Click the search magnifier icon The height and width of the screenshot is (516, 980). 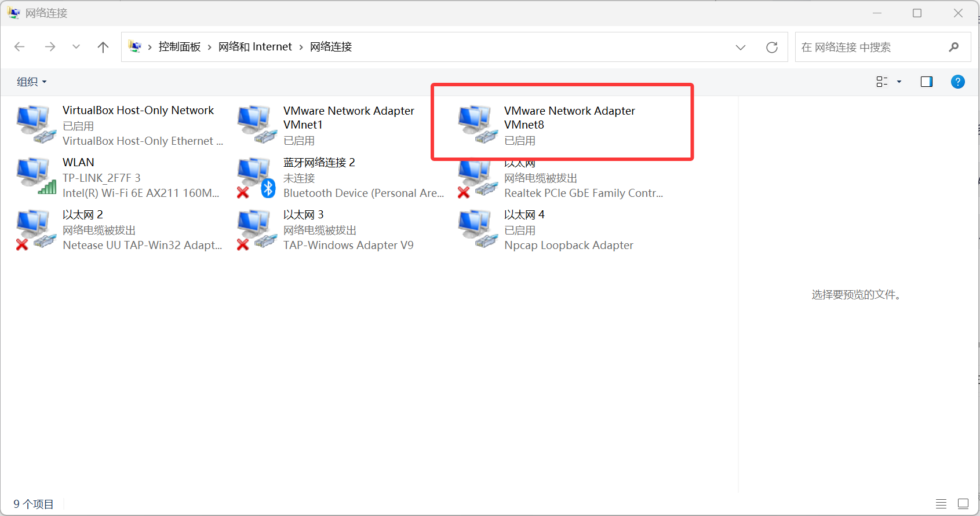tap(954, 47)
